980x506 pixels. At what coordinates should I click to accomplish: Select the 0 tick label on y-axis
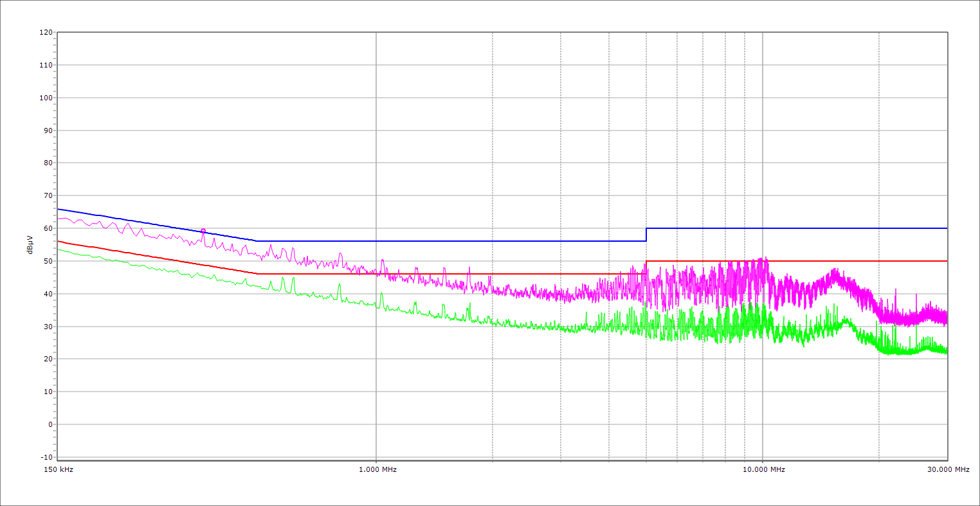pyautogui.click(x=50, y=424)
